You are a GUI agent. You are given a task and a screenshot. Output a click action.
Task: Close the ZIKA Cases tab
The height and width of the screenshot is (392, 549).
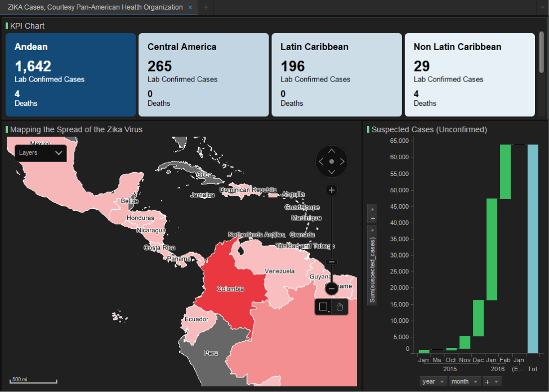coord(190,7)
